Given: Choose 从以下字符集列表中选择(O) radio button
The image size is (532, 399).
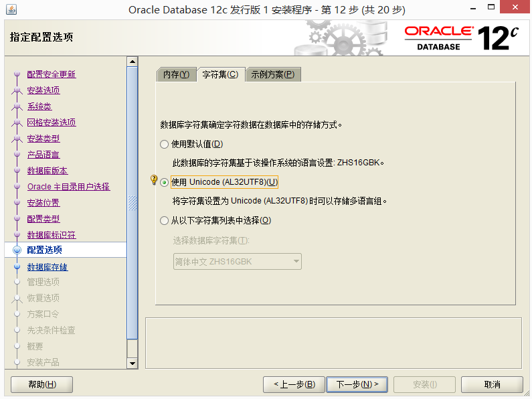Looking at the screenshot, I should point(164,220).
